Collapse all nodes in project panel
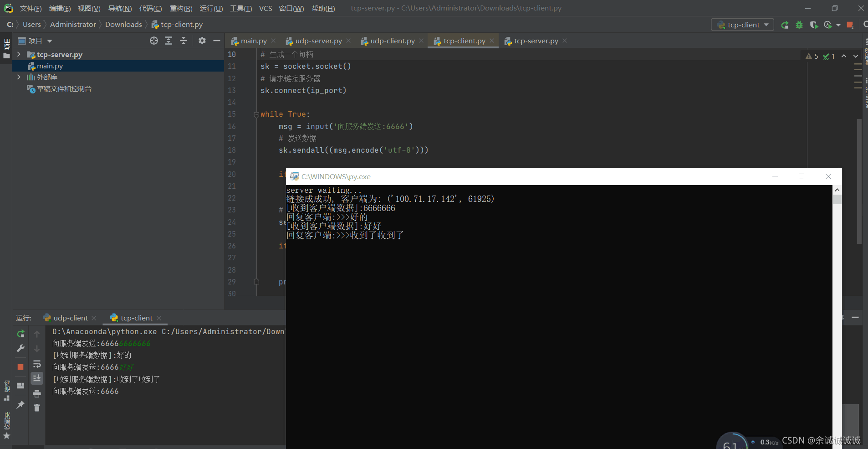 pyautogui.click(x=184, y=41)
